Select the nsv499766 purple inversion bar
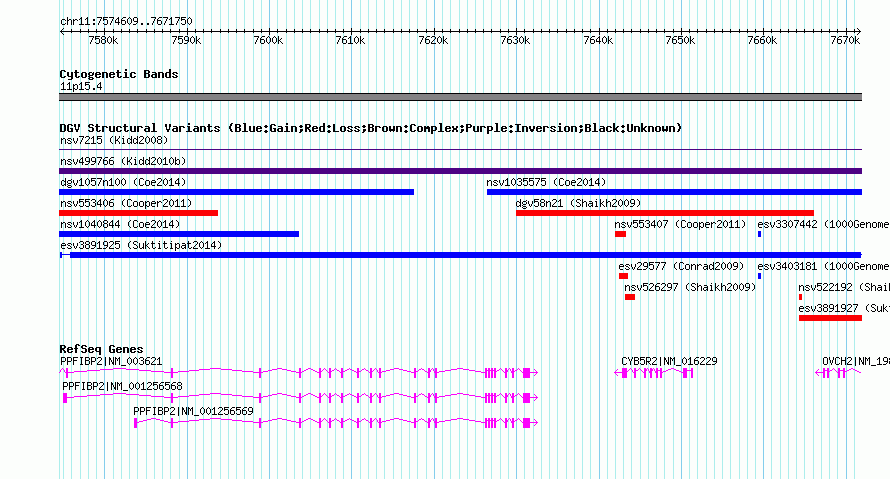 (460, 171)
